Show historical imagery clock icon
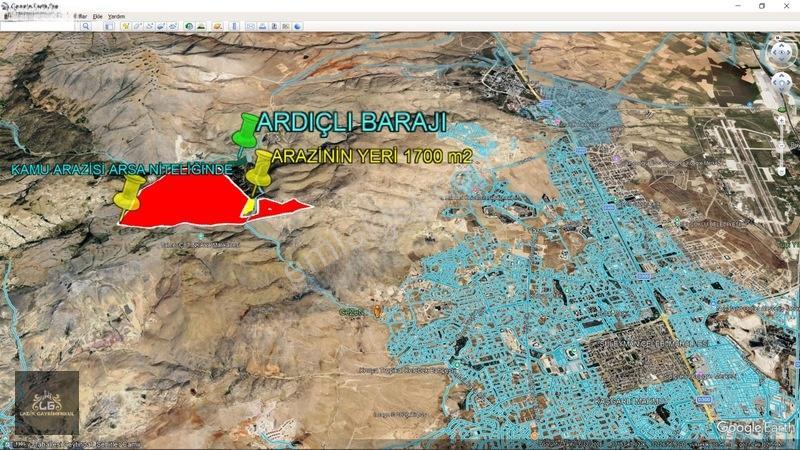The image size is (800, 450). pyautogui.click(x=189, y=26)
